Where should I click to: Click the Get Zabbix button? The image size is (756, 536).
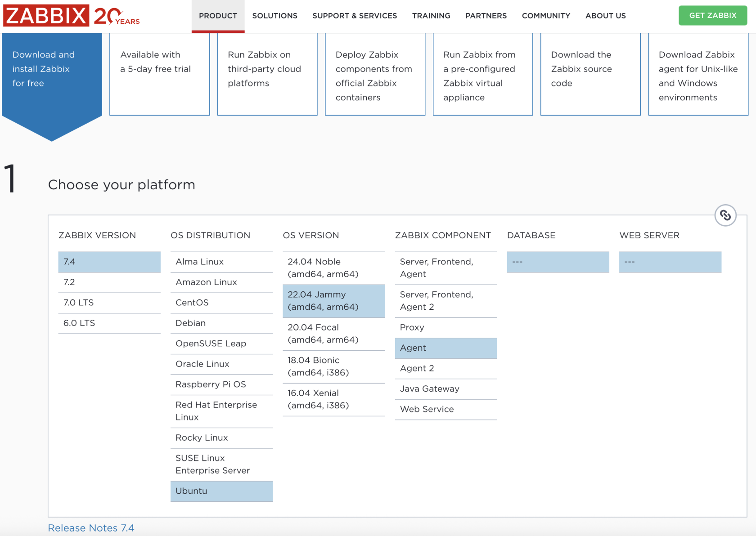pyautogui.click(x=713, y=15)
